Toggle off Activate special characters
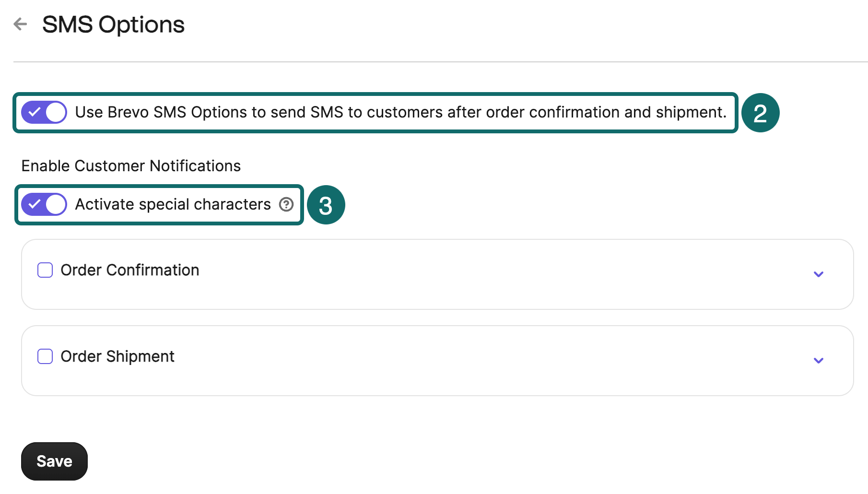The width and height of the screenshot is (868, 494). pyautogui.click(x=44, y=204)
